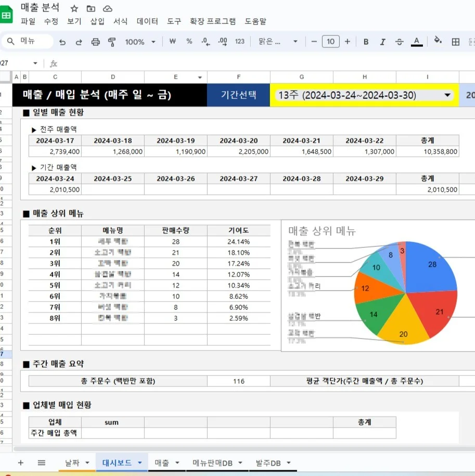
Task: Toggle bold formatting
Action: [x=366, y=42]
